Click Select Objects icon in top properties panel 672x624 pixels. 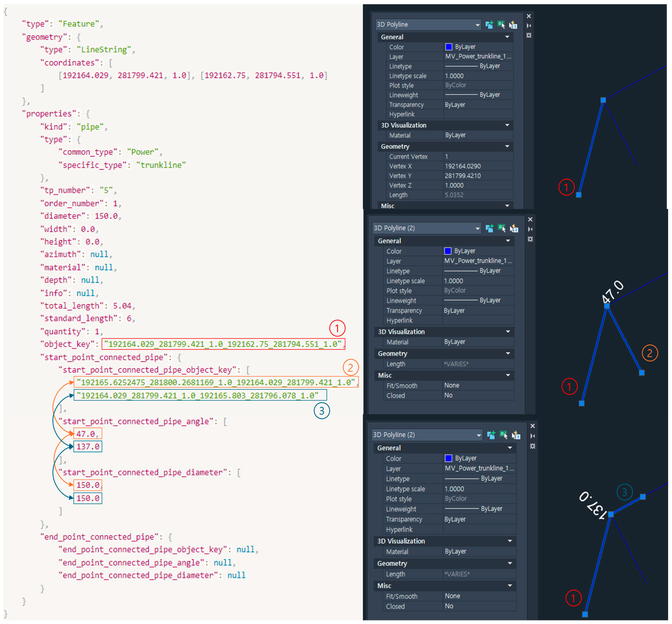coord(501,25)
